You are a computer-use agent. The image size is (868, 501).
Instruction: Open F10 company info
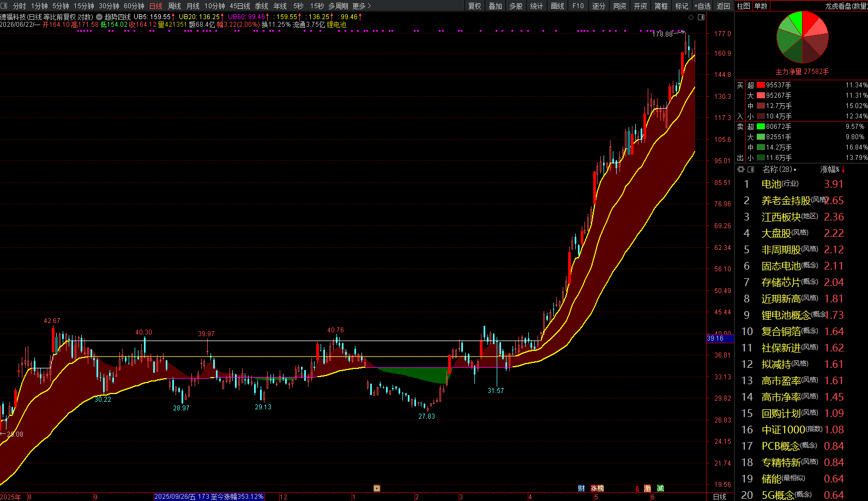pyautogui.click(x=578, y=6)
